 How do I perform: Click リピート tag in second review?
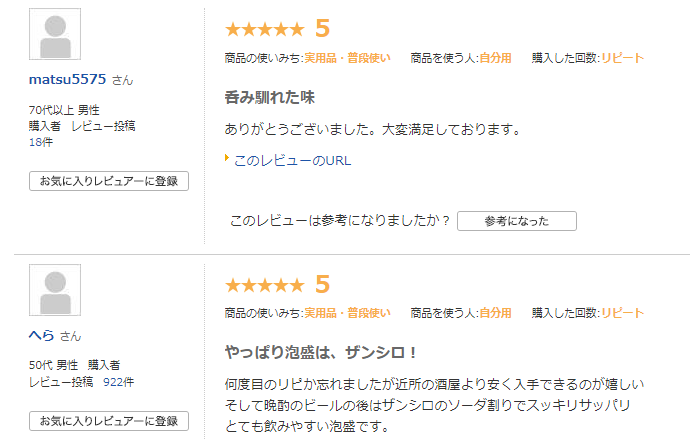click(x=623, y=313)
